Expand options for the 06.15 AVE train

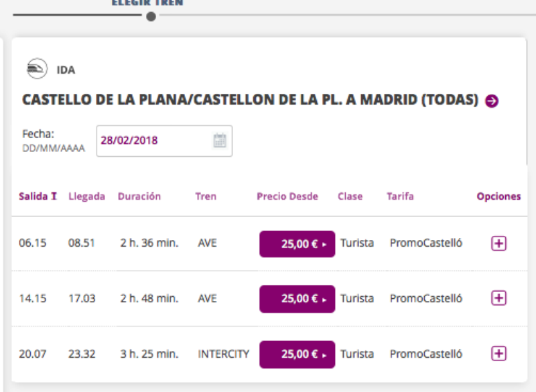498,243
